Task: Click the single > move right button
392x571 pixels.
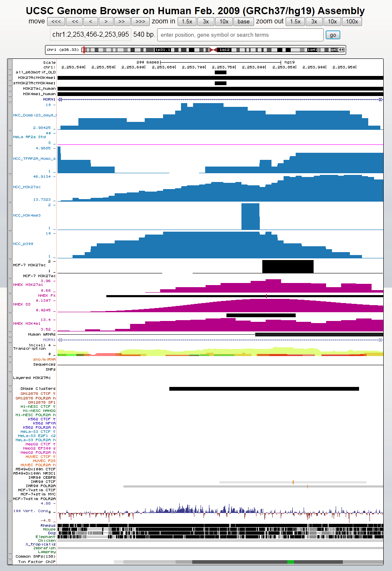Action: pos(106,22)
